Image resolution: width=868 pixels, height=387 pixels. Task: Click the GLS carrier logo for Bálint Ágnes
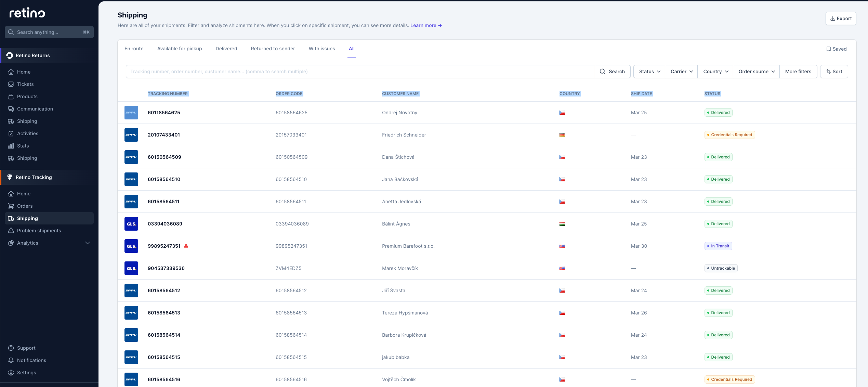tap(131, 224)
